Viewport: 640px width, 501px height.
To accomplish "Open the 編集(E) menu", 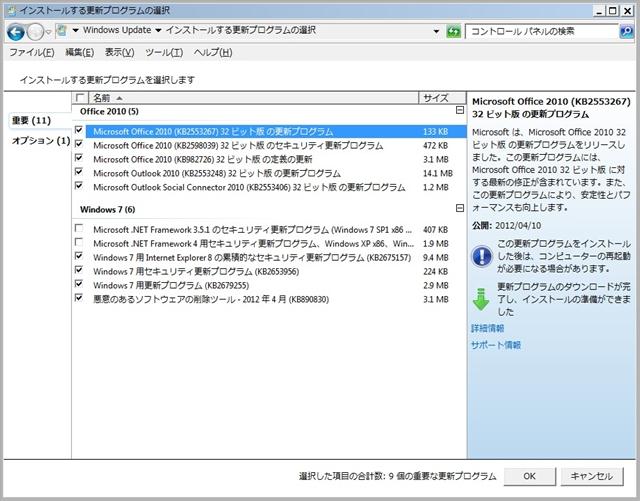I will click(80, 52).
